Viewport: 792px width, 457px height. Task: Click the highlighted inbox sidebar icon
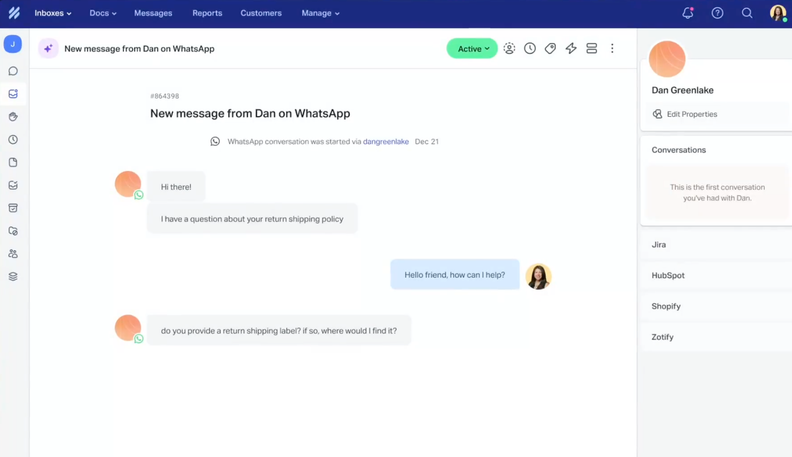click(x=13, y=94)
